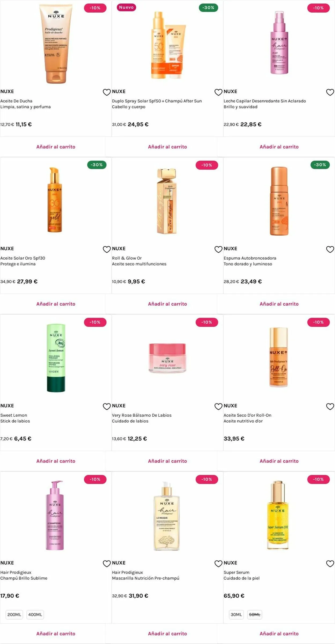Pick the crossed-out 50ML size option

255,615
